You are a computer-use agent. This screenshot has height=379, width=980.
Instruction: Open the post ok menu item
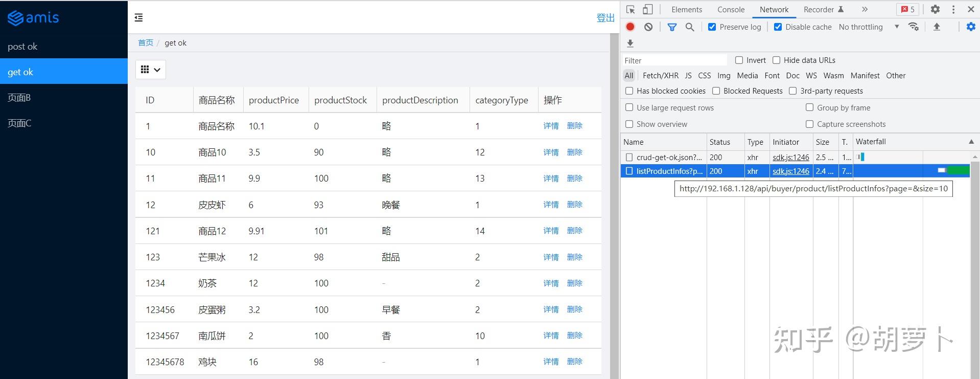click(x=64, y=47)
